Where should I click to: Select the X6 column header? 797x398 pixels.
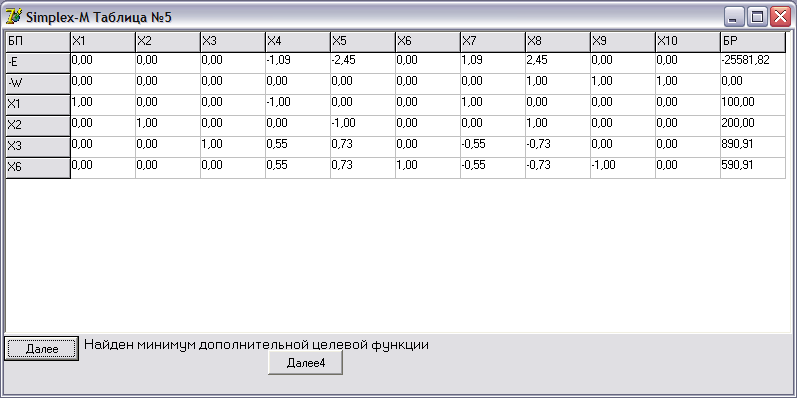point(428,42)
